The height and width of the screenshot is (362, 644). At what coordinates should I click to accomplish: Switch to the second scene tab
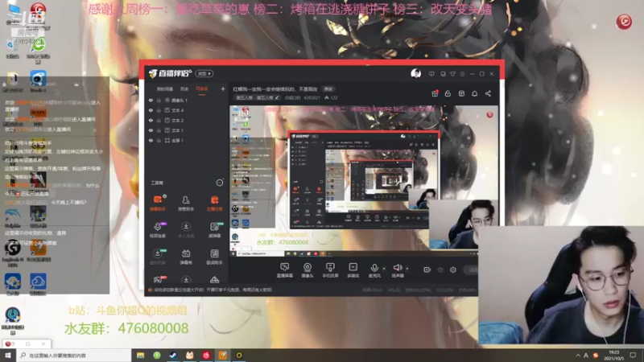pyautogui.click(x=184, y=89)
